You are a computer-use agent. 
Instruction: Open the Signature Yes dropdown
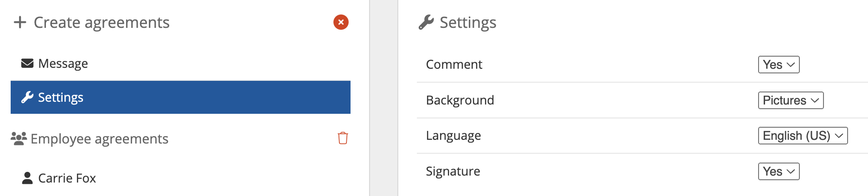pos(779,171)
